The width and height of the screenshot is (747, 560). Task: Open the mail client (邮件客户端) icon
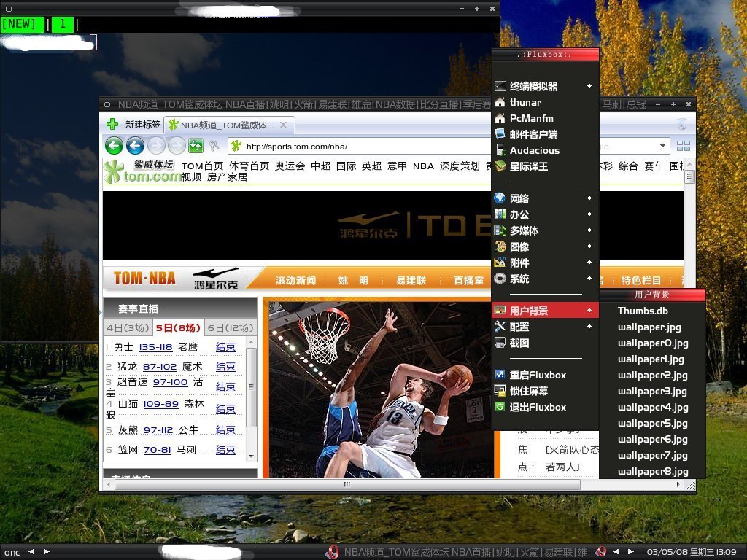(x=500, y=134)
